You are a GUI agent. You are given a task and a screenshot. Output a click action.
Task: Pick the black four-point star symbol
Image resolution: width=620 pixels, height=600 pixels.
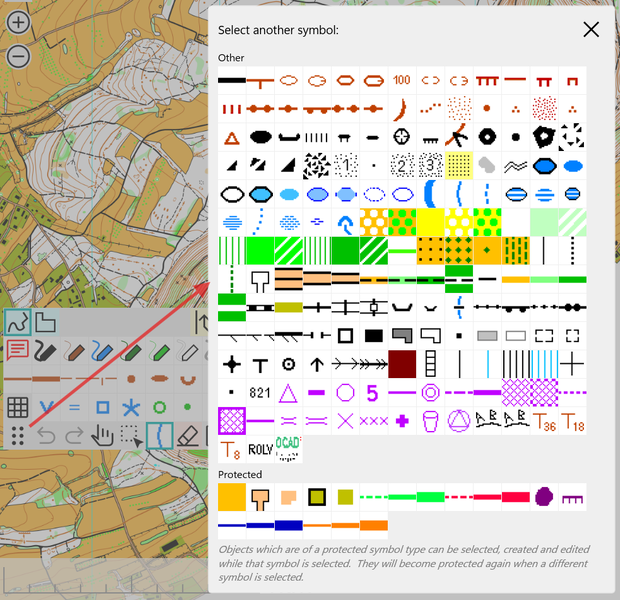coord(232,364)
